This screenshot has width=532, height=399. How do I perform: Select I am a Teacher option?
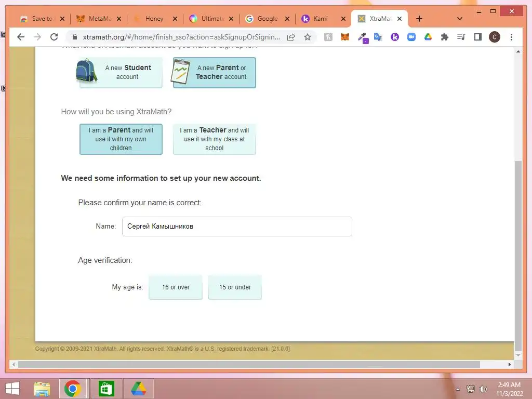(215, 139)
